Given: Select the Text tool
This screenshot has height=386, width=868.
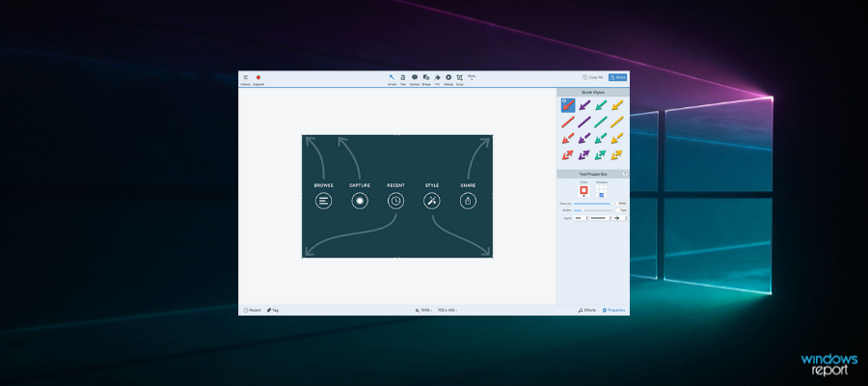Looking at the screenshot, I should [403, 80].
